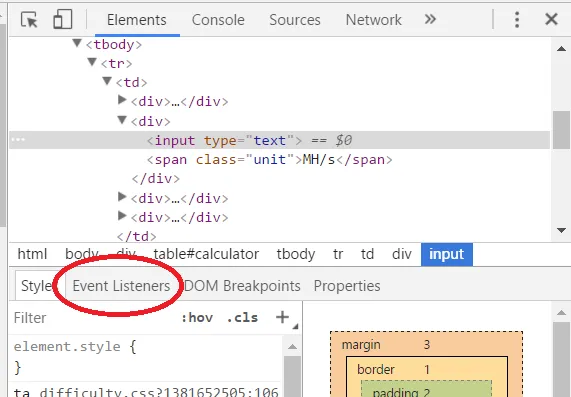Open the Network tab
Screen dimensions: 571x397
click(x=374, y=20)
